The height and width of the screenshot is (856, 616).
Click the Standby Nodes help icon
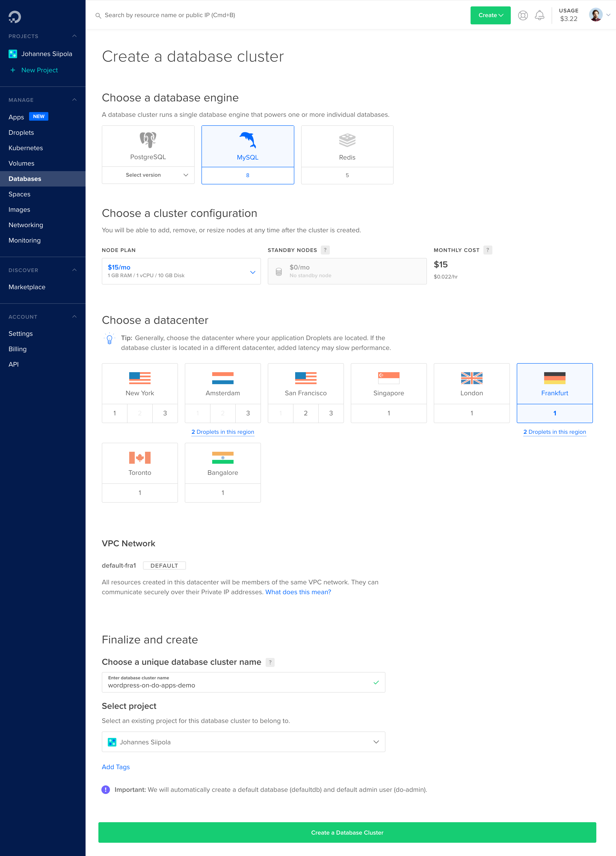[325, 250]
